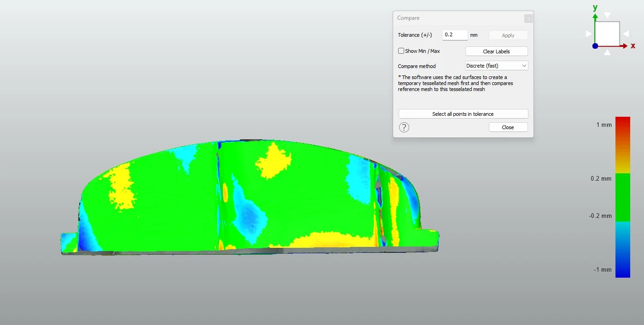Click the Tolerance value input field
The width and height of the screenshot is (644, 325).
[455, 35]
